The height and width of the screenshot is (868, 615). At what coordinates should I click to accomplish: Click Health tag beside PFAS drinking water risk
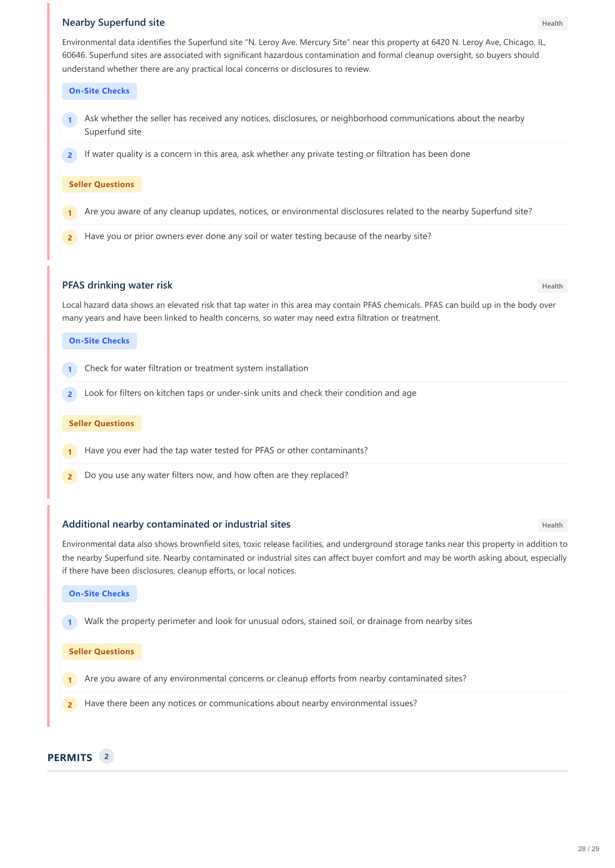coord(552,286)
